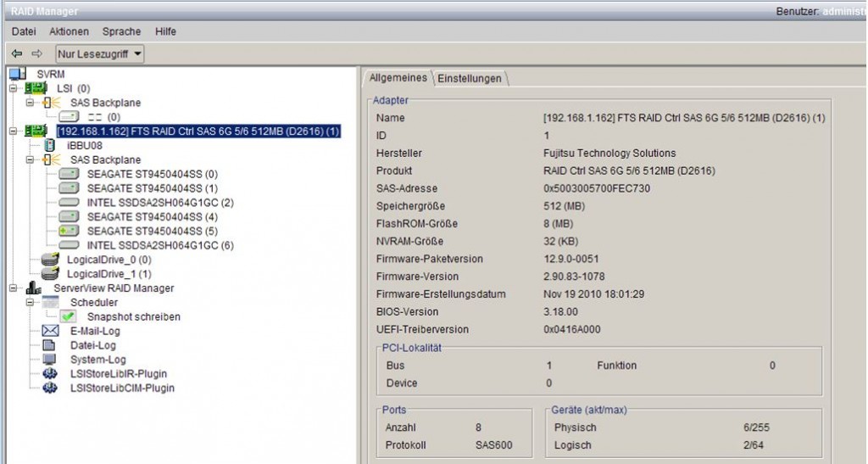Screen dimensions: 868x464
Task: Click the back arrow toolbar icon
Action: (x=17, y=53)
